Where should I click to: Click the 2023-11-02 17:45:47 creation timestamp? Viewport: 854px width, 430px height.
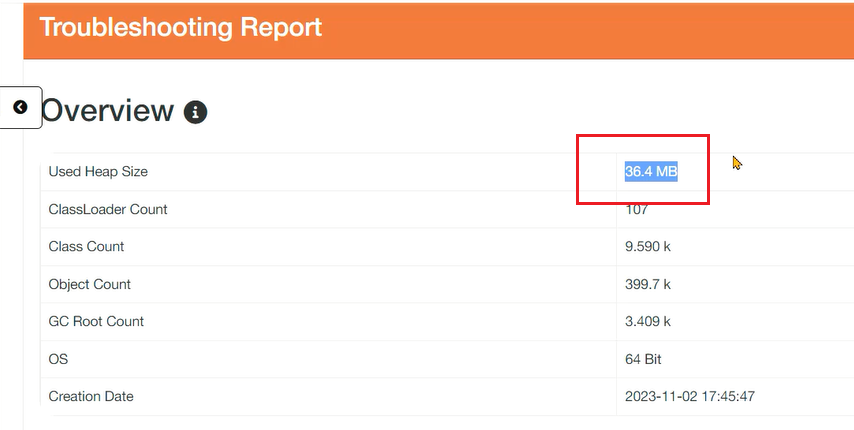pyautogui.click(x=690, y=397)
